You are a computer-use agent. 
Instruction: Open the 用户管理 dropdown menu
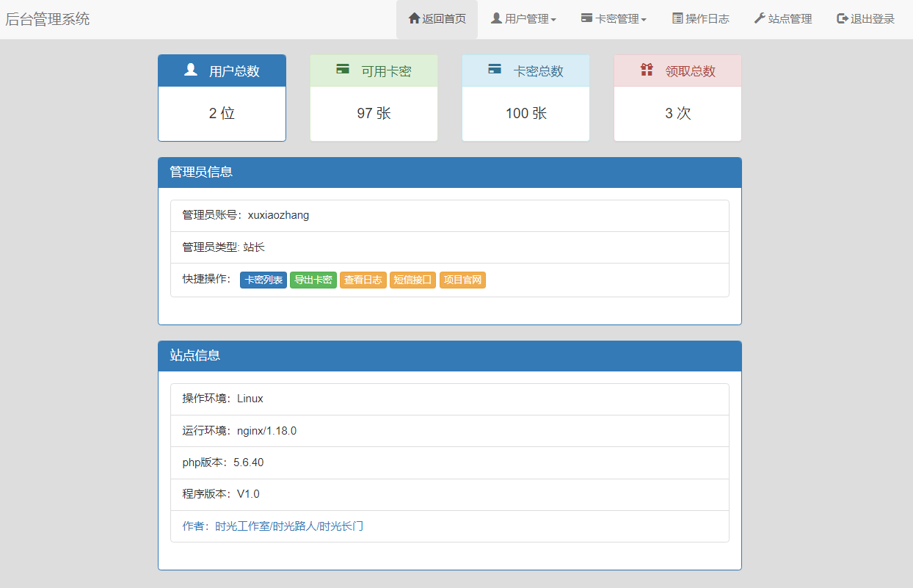pyautogui.click(x=523, y=19)
